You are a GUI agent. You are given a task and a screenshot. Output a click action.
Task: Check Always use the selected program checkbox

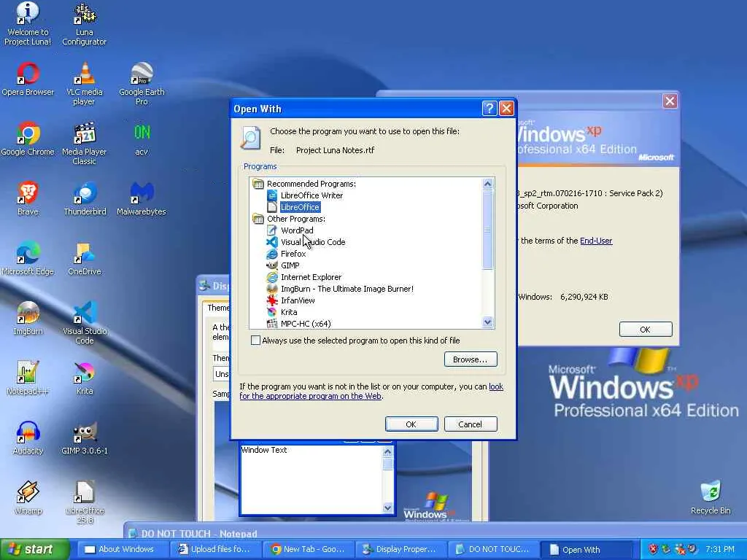pyautogui.click(x=255, y=341)
